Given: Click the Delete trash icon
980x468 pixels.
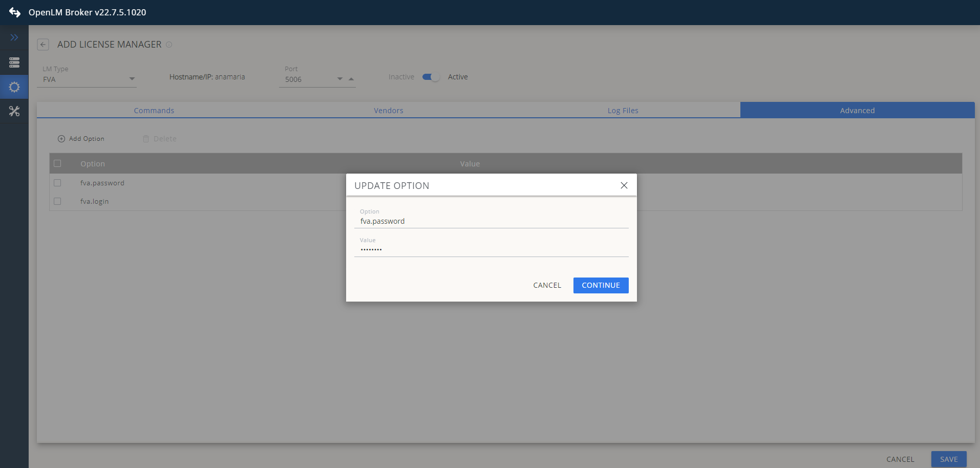Looking at the screenshot, I should click(x=146, y=138).
